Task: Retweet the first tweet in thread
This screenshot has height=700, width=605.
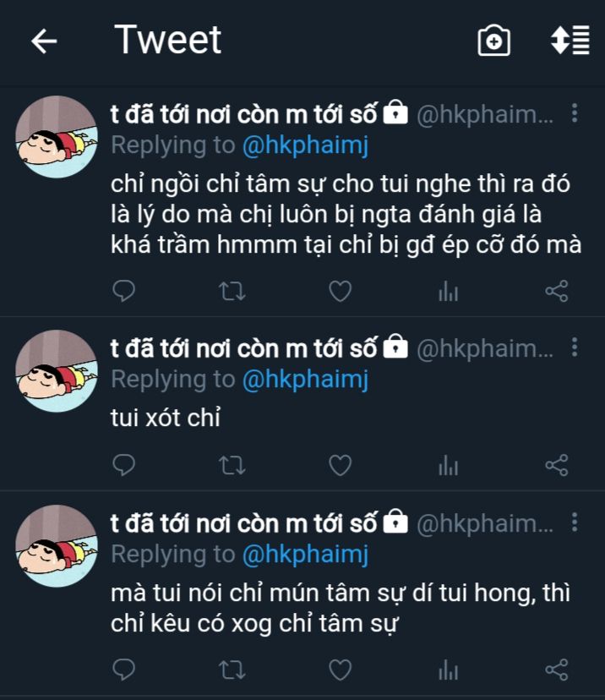Action: (x=232, y=292)
